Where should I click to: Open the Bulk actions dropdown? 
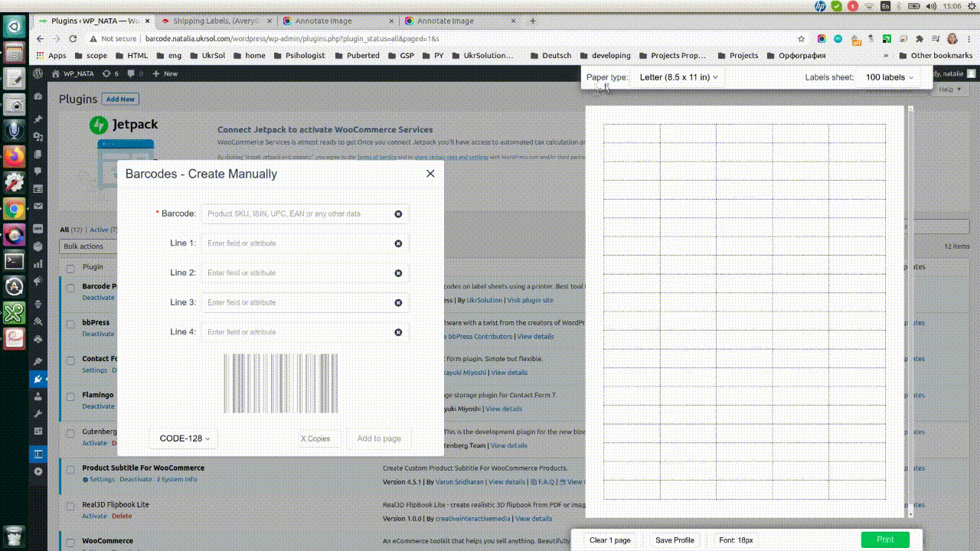point(87,246)
